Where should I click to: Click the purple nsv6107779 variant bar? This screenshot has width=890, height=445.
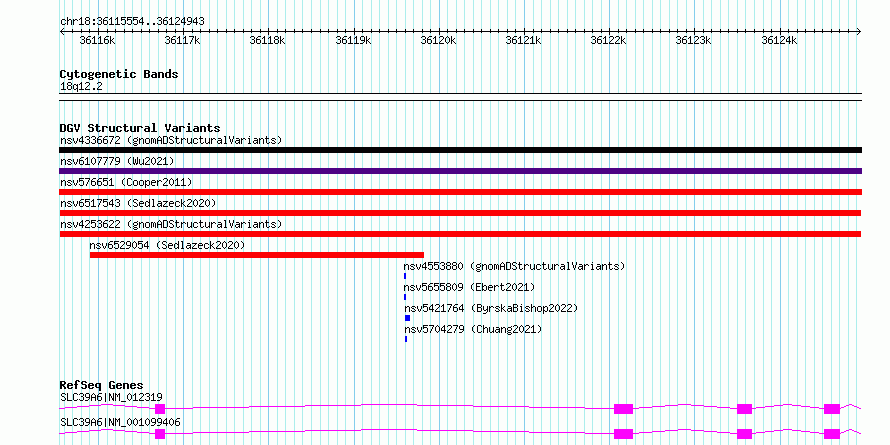click(460, 171)
